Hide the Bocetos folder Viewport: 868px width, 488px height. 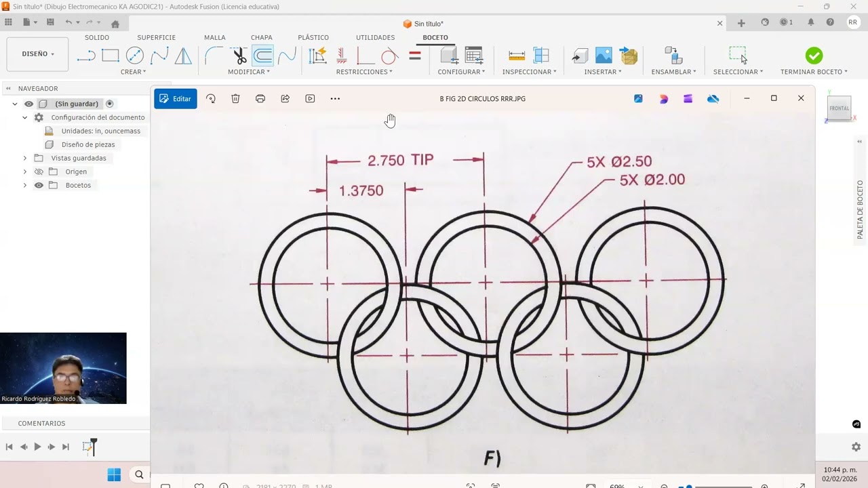pos(39,185)
